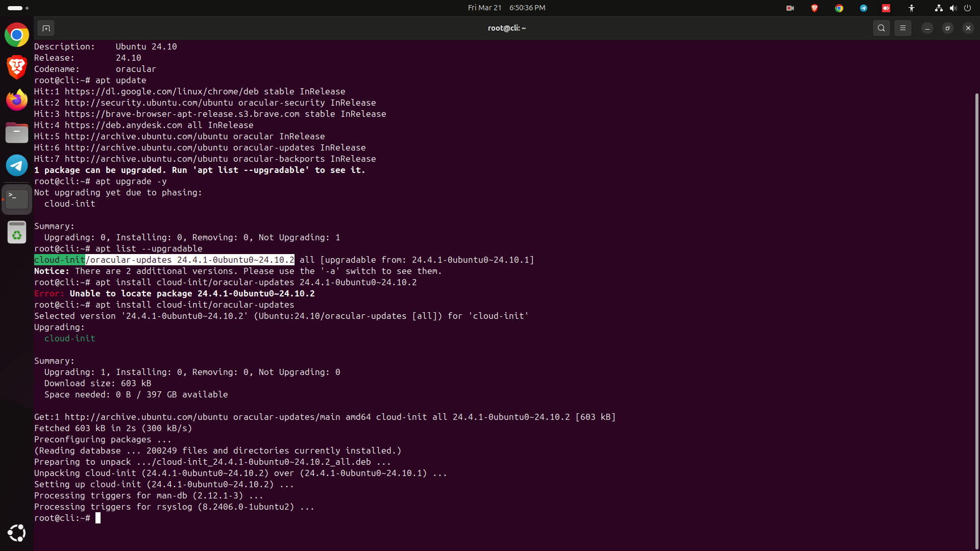Screen dimensions: 980x551
Task: Open the software updater icon in the dock
Action: coord(17,232)
